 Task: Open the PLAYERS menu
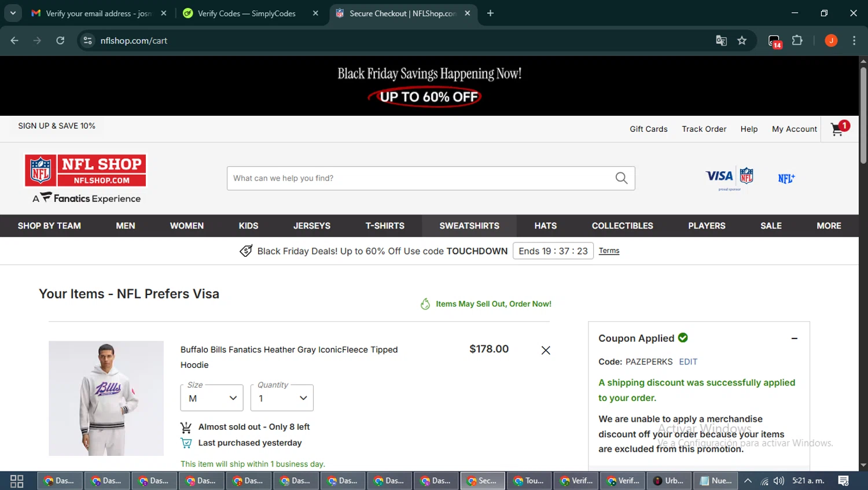point(707,226)
